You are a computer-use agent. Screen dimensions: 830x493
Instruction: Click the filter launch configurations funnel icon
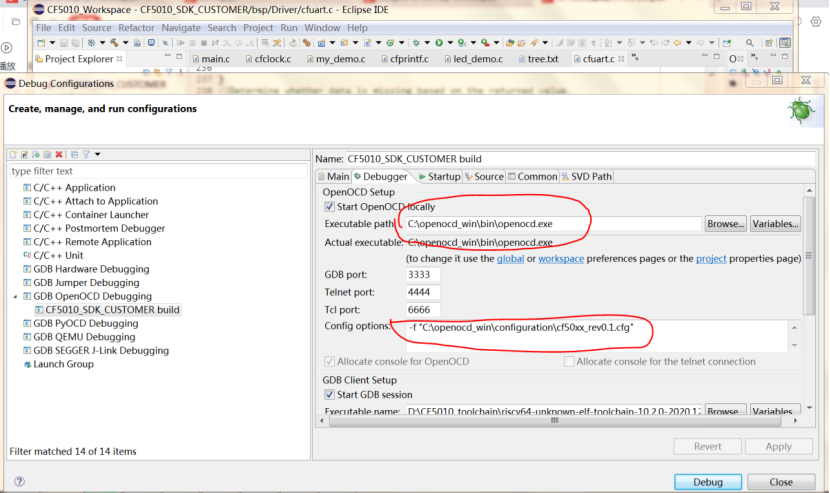pos(86,154)
